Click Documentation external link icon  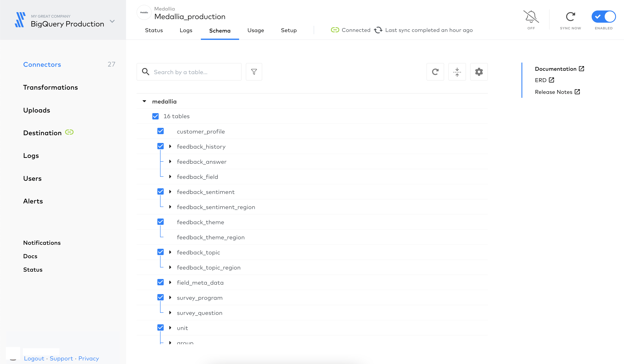pyautogui.click(x=581, y=69)
